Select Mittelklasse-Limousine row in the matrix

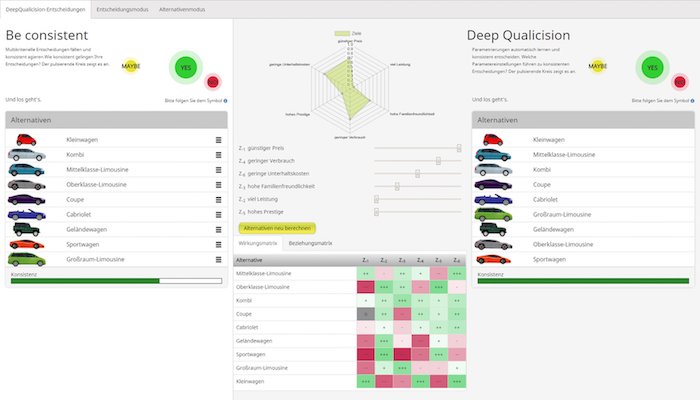coord(350,273)
